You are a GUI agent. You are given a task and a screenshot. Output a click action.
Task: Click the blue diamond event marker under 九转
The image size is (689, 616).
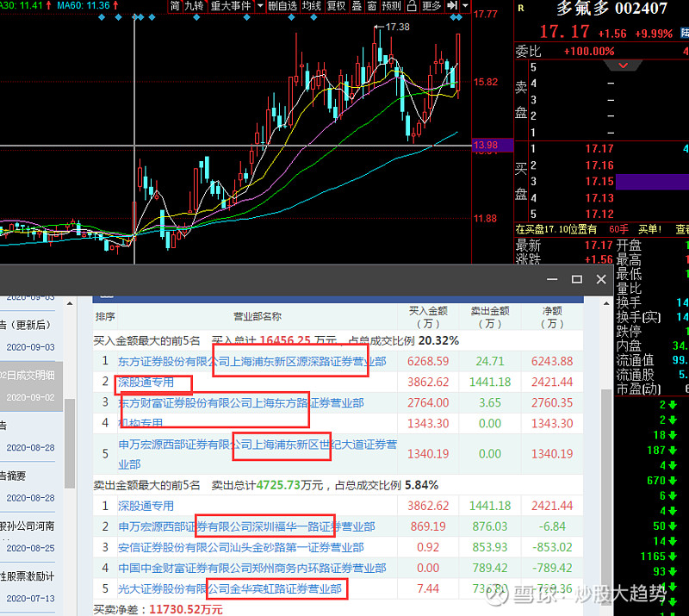point(196,17)
